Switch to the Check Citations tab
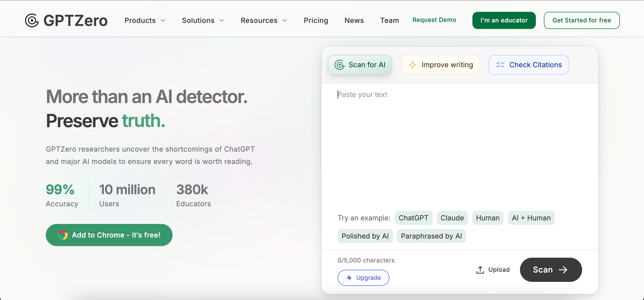Image resolution: width=644 pixels, height=300 pixels. click(x=529, y=65)
